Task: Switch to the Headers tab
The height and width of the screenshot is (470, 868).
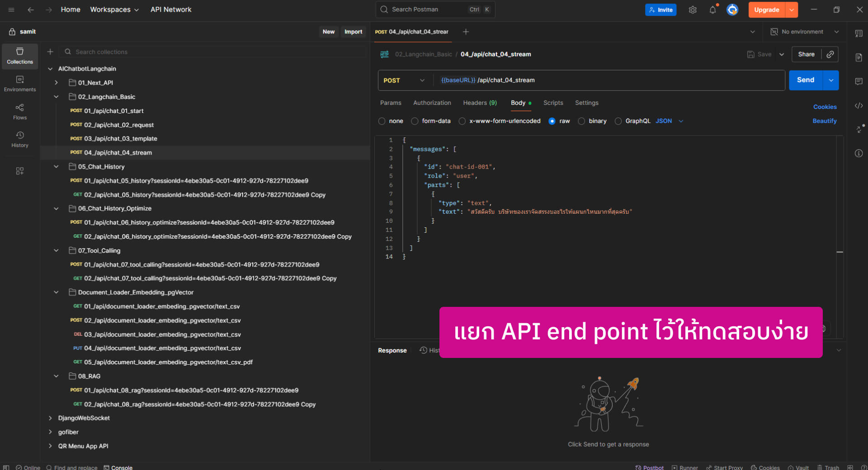Action: pyautogui.click(x=479, y=103)
